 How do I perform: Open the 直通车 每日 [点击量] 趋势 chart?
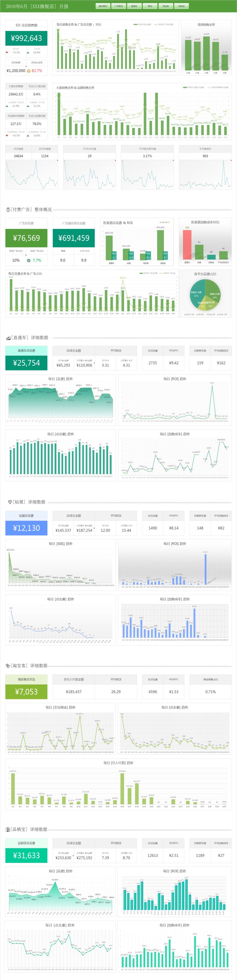click(x=60, y=456)
